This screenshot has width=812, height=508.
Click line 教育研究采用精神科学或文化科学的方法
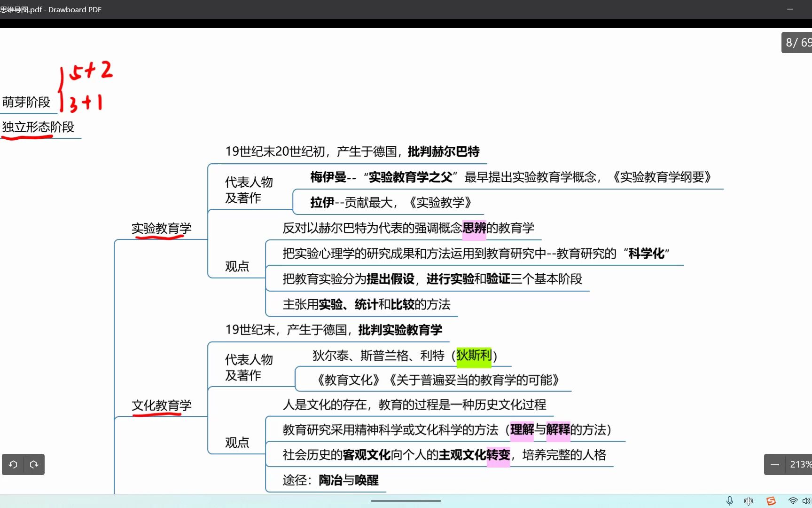pos(447,429)
